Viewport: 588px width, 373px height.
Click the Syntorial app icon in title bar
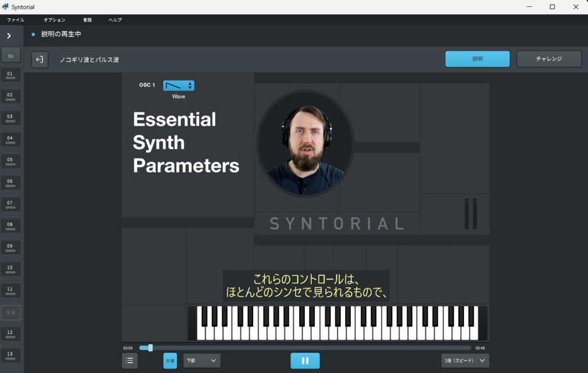click(x=5, y=7)
